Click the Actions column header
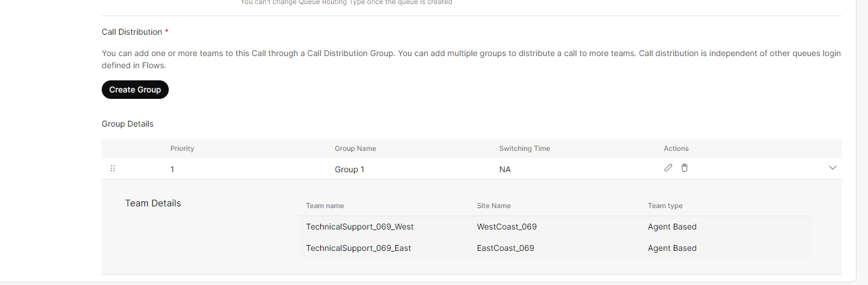The width and height of the screenshot is (868, 285). click(676, 149)
